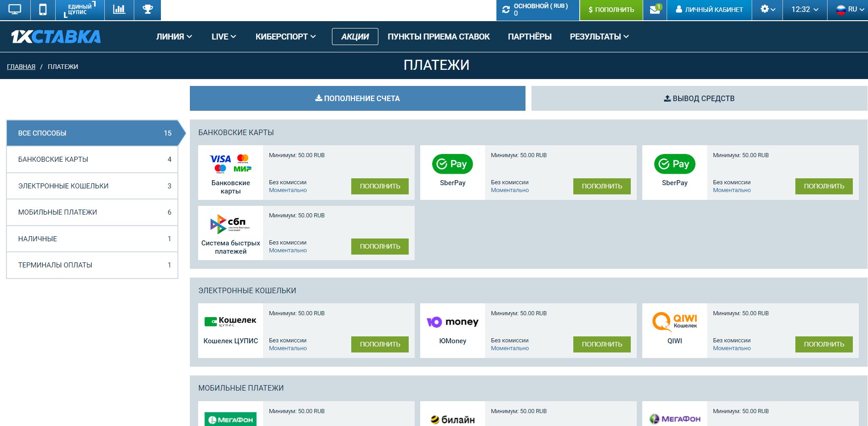868x426 pixels.
Task: Open the Единый ЦУПИС logo link
Action: click(x=80, y=10)
